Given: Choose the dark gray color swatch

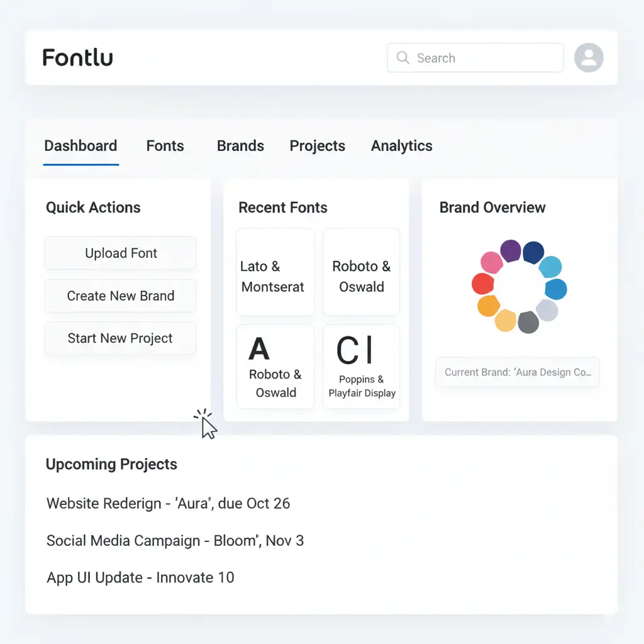Looking at the screenshot, I should pyautogui.click(x=528, y=322).
